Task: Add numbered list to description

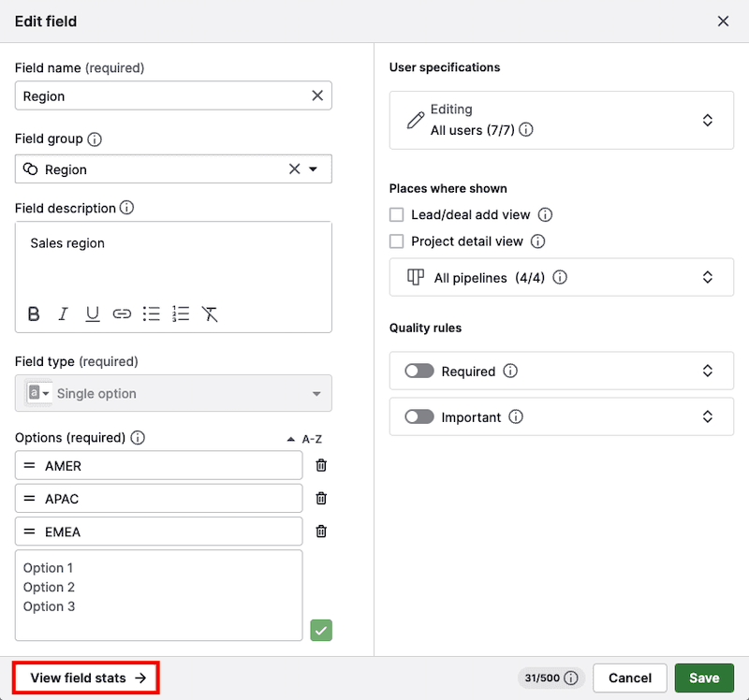Action: pos(181,314)
